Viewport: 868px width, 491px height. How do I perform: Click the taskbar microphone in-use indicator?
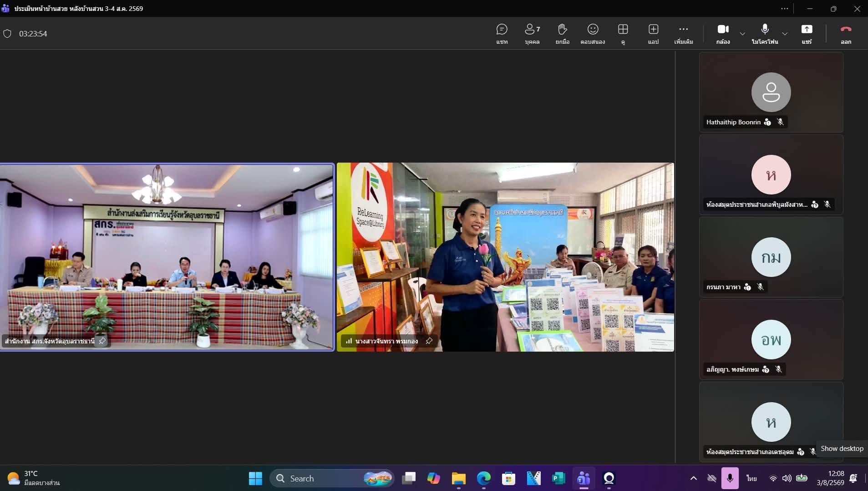point(730,478)
